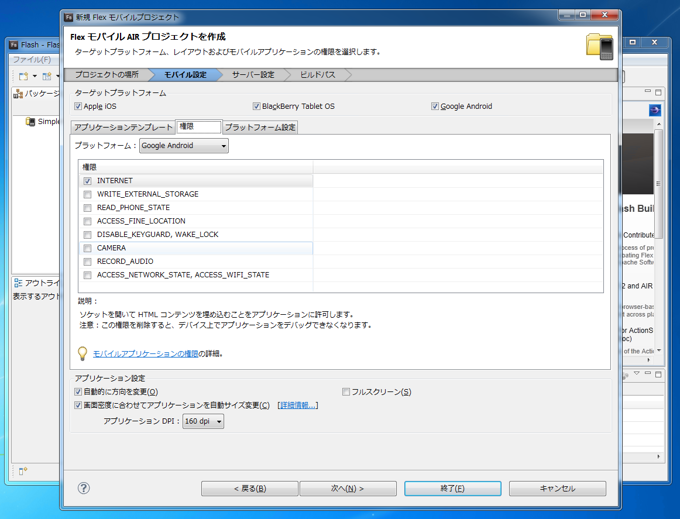The height and width of the screenshot is (519, 680).
Task: Select the モバイル設定 wizard step
Action: pos(185,75)
